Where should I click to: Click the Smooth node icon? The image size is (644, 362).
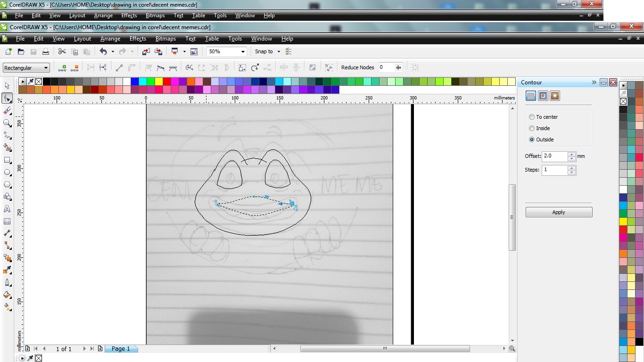(x=161, y=67)
